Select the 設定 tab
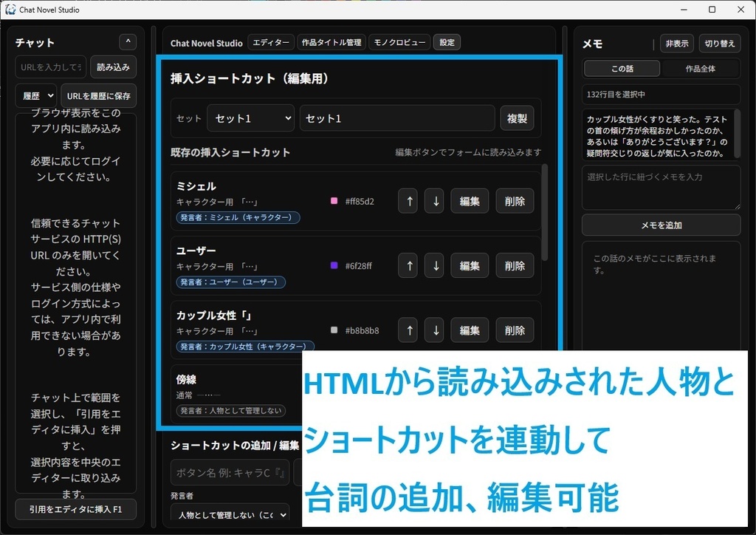 pyautogui.click(x=447, y=42)
